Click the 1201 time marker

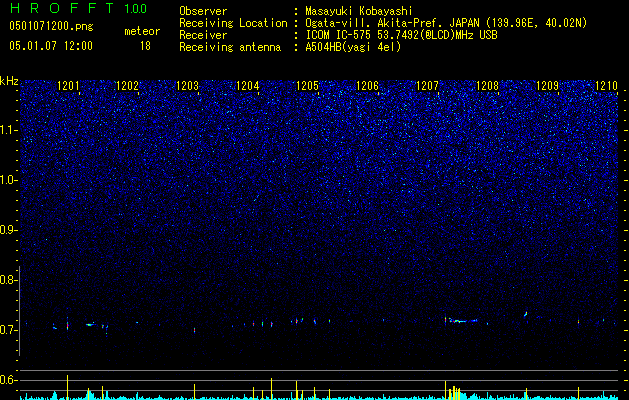coord(68,85)
